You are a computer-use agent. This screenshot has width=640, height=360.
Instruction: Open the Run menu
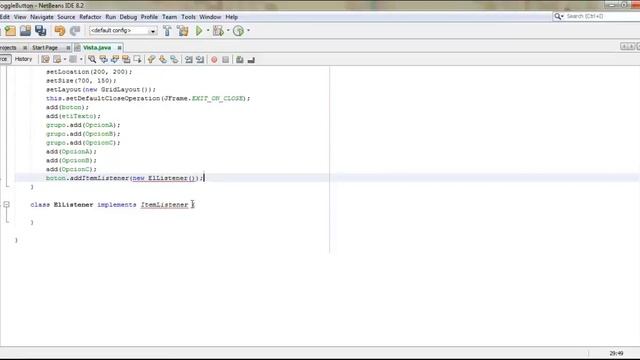coord(111,17)
